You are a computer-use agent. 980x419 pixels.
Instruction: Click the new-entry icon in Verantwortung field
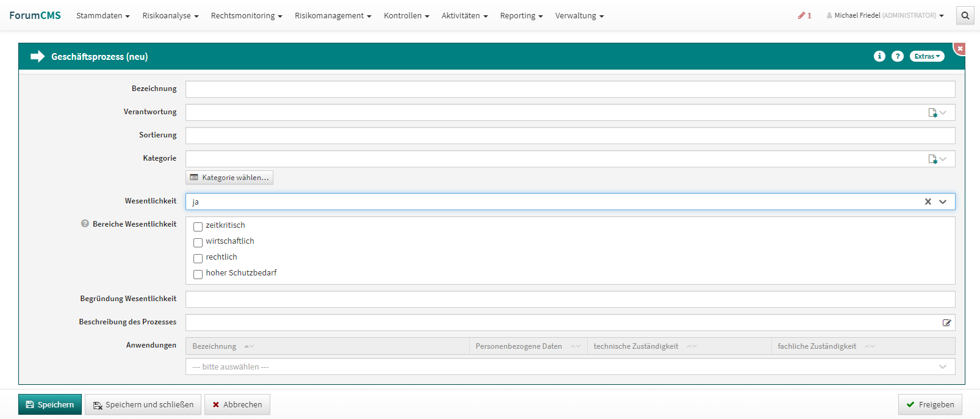coord(932,112)
